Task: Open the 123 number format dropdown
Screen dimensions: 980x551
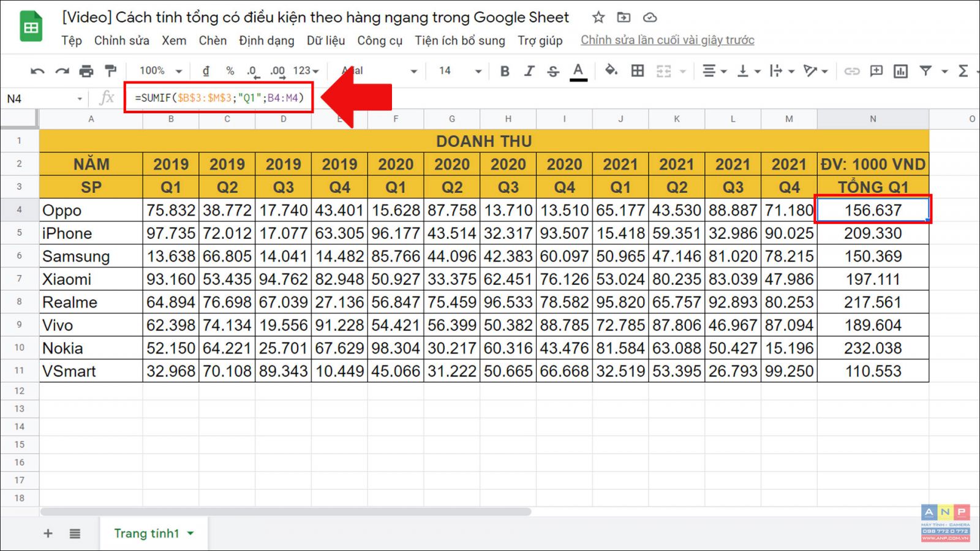Action: 306,71
